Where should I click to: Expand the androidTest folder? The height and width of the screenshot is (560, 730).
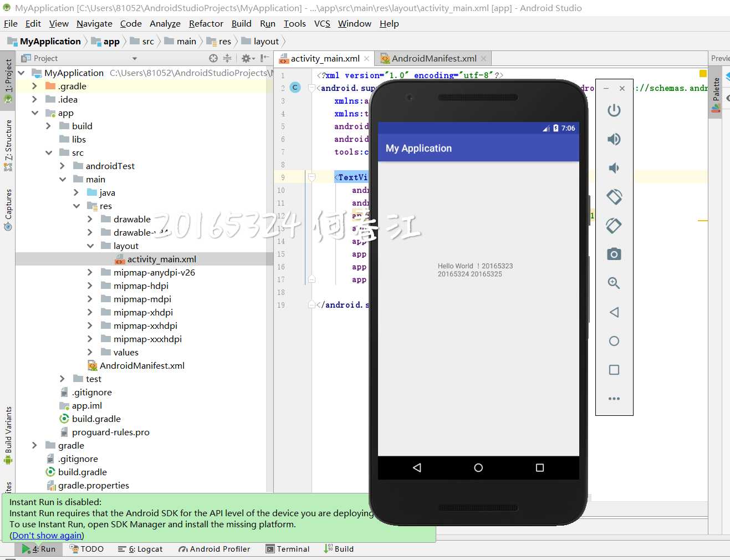[x=63, y=166]
